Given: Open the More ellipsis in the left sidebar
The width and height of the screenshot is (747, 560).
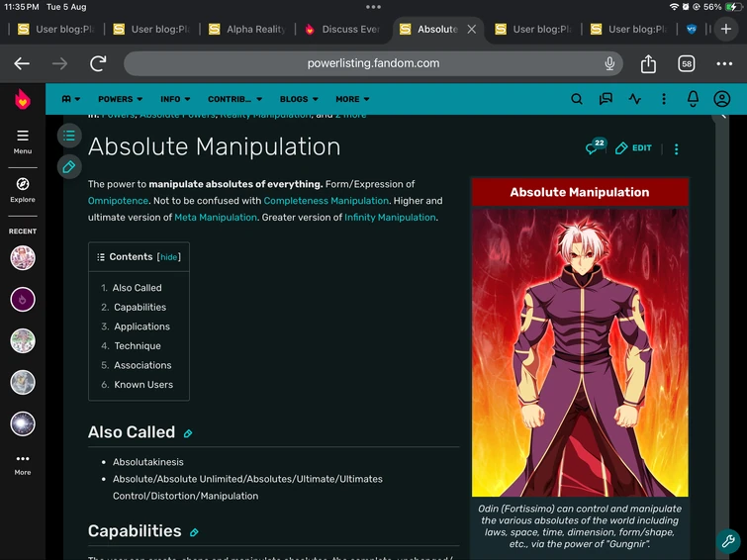Looking at the screenshot, I should click(x=23, y=465).
